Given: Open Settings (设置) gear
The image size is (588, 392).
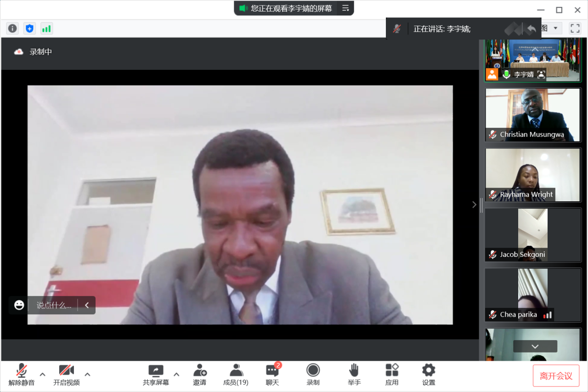Looking at the screenshot, I should [x=429, y=375].
